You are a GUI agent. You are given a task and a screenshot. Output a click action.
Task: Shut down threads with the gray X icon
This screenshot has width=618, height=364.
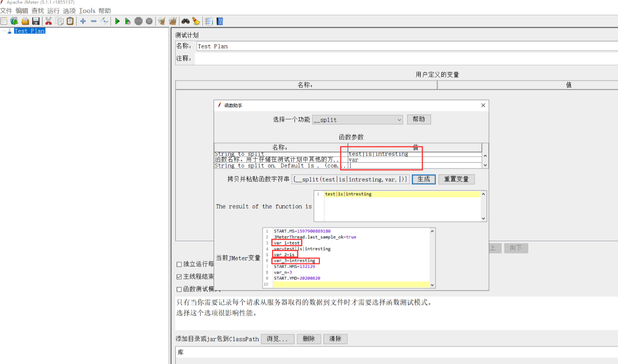(149, 21)
